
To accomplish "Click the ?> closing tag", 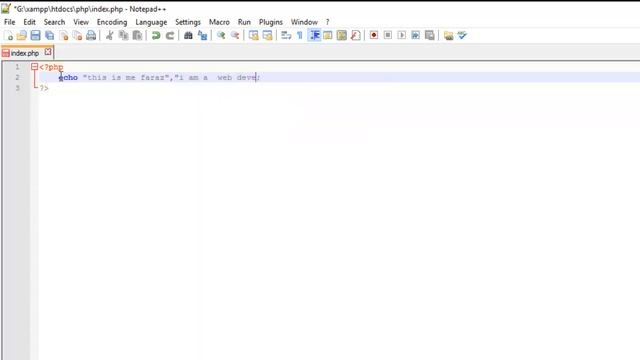I will click(x=44, y=88).
